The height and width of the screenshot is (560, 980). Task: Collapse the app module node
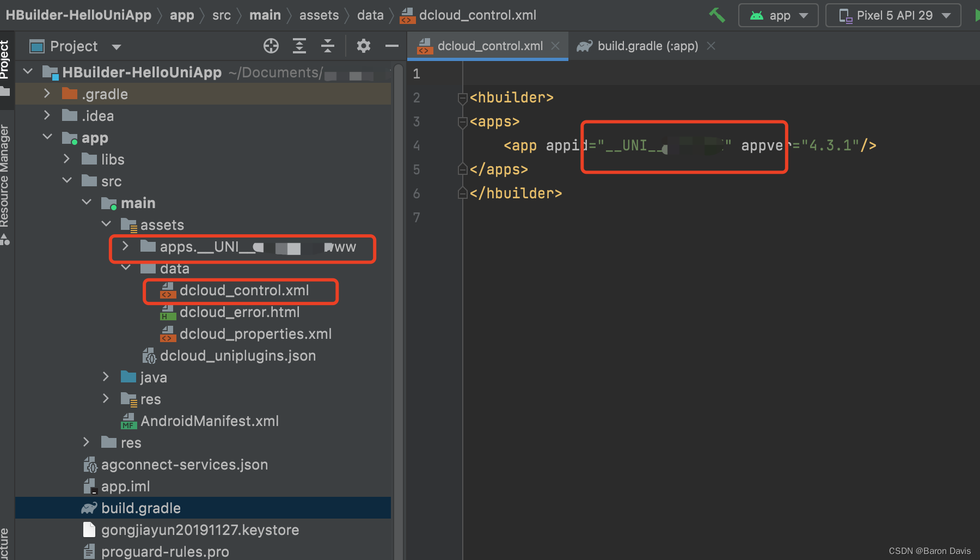pos(47,137)
